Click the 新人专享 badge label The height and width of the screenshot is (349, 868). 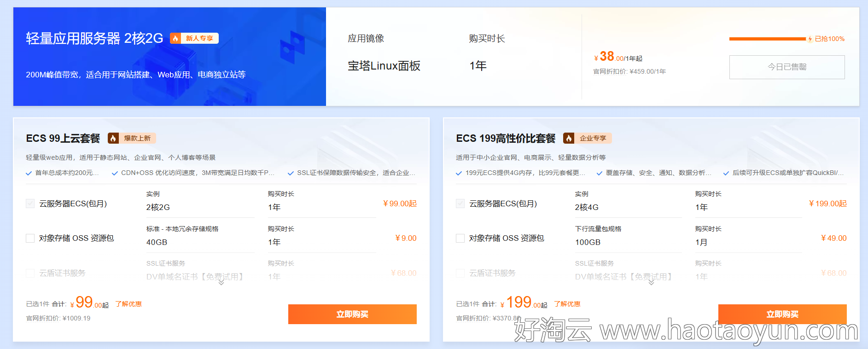pyautogui.click(x=199, y=38)
